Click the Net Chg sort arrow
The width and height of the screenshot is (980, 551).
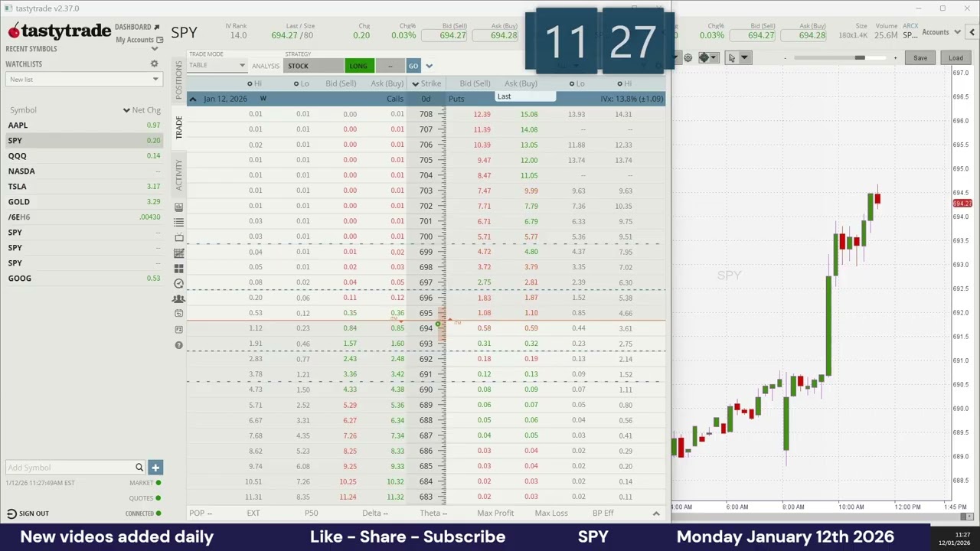pyautogui.click(x=126, y=110)
